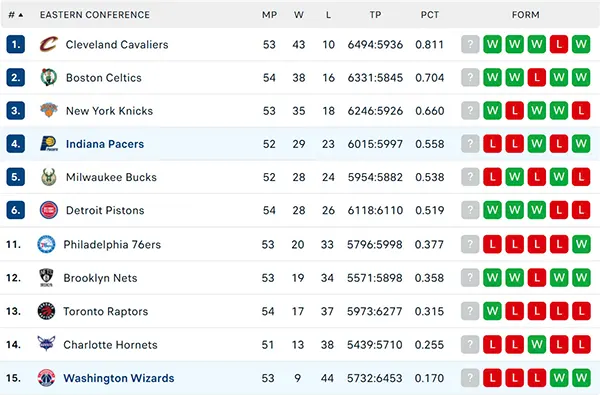Click the Boston Celtics team logo
This screenshot has width=600, height=395.
tap(49, 78)
